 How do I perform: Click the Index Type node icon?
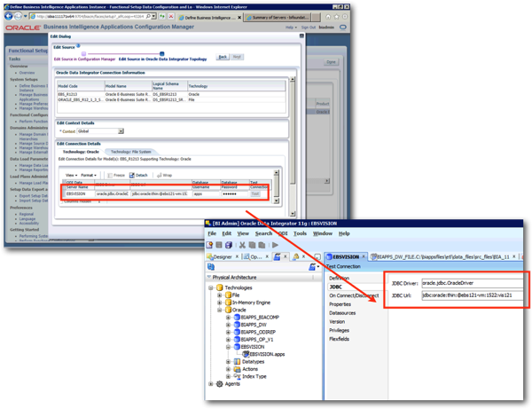(x=237, y=376)
